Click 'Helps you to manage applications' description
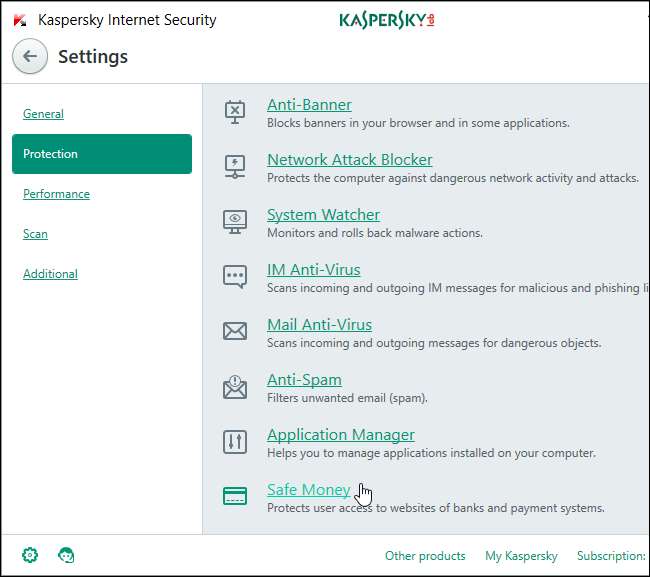650x577 pixels. pos(432,453)
